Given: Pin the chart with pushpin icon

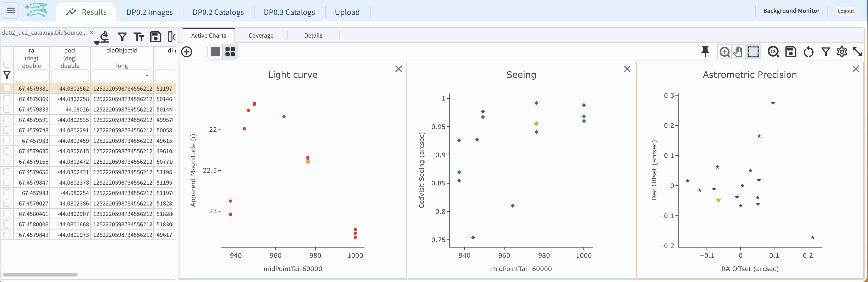Looking at the screenshot, I should tap(705, 51).
